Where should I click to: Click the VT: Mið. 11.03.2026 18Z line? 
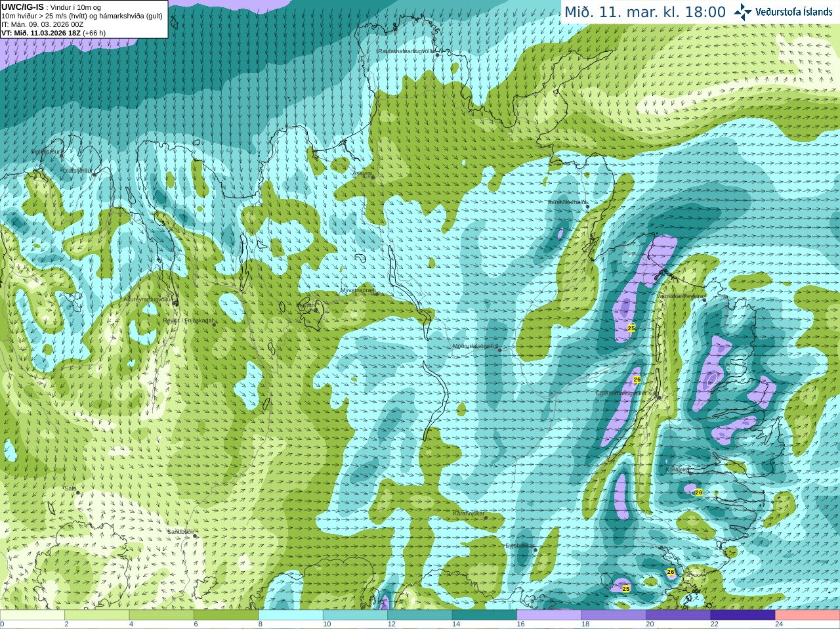pyautogui.click(x=41, y=33)
